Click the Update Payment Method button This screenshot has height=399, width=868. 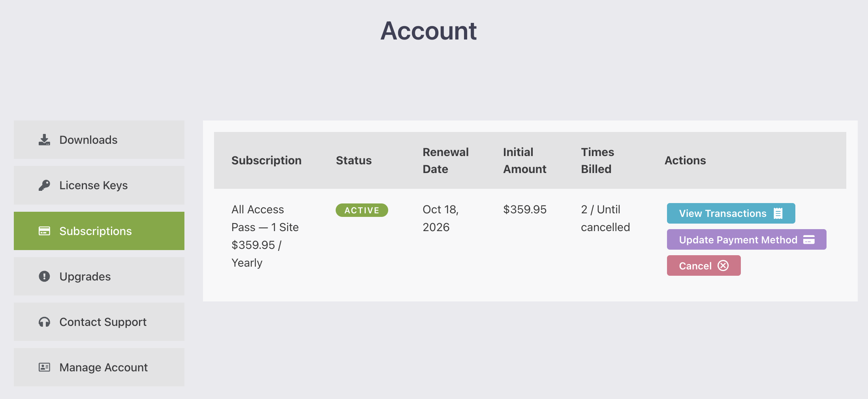(x=738, y=240)
